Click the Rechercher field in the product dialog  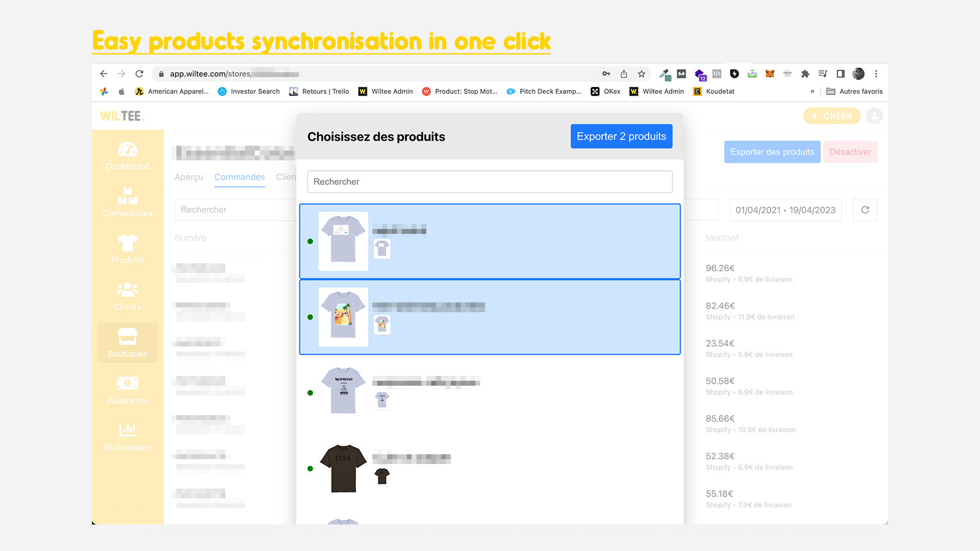coord(489,182)
